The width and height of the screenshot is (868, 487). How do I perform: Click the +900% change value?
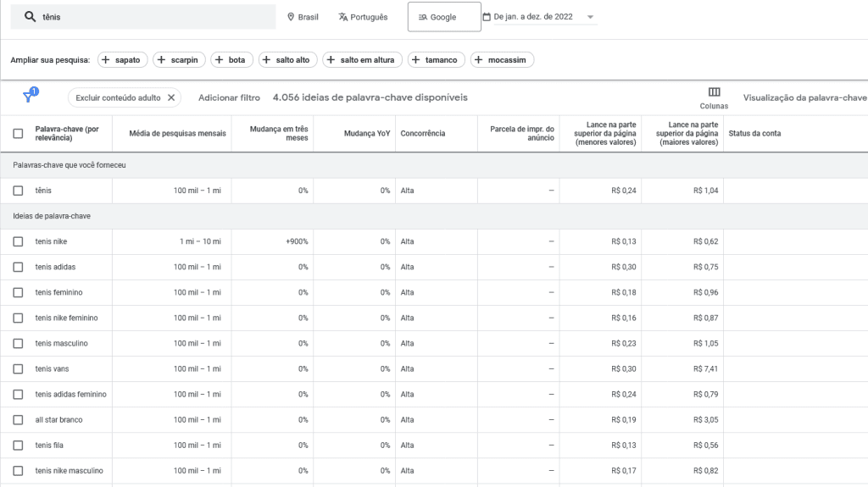pos(297,241)
